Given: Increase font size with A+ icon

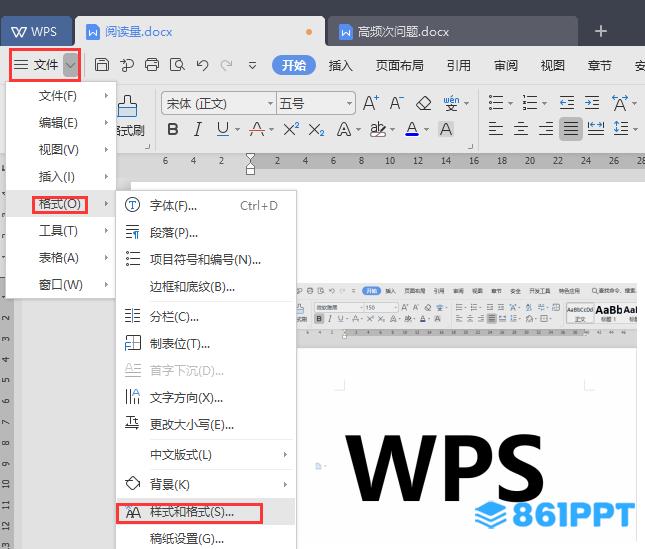Looking at the screenshot, I should (x=371, y=103).
